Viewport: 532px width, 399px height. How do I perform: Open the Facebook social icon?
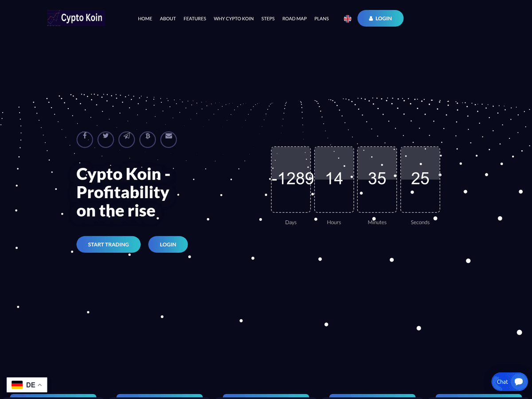[85, 139]
